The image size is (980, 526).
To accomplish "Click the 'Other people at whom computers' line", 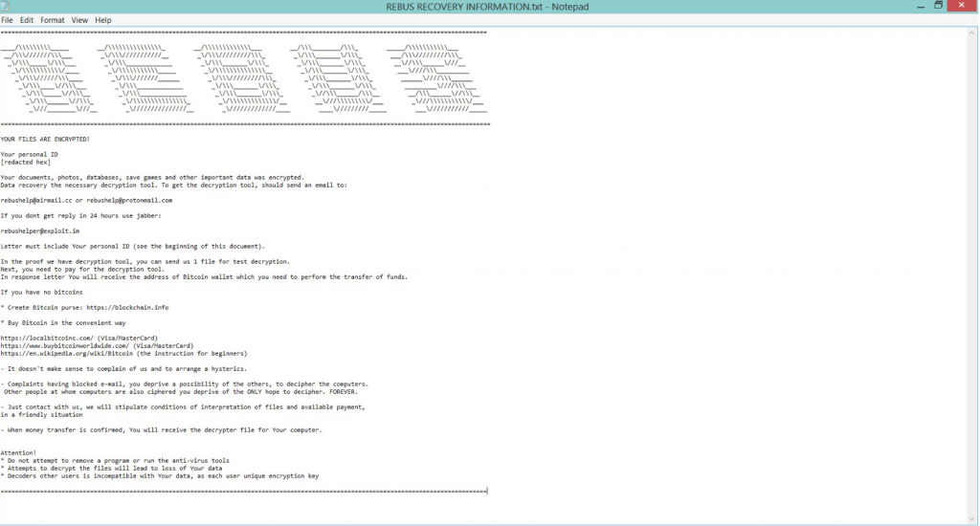I will [181, 392].
